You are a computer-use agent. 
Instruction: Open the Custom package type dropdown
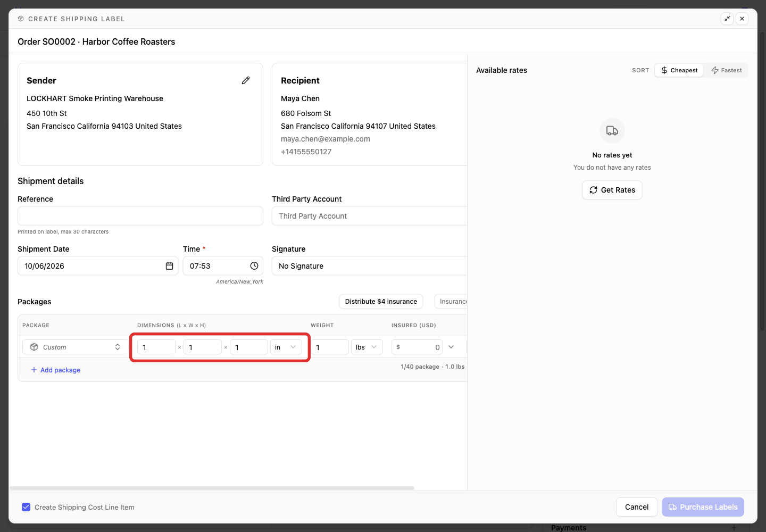point(74,347)
